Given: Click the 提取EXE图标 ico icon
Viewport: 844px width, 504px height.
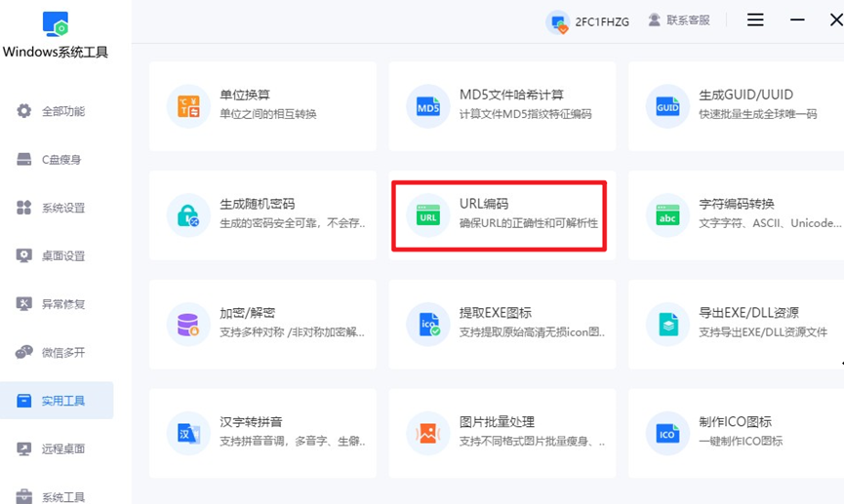Looking at the screenshot, I should point(428,325).
